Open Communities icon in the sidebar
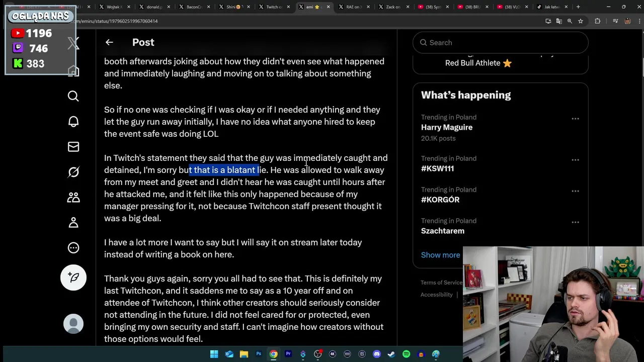The height and width of the screenshot is (362, 644). click(x=73, y=197)
